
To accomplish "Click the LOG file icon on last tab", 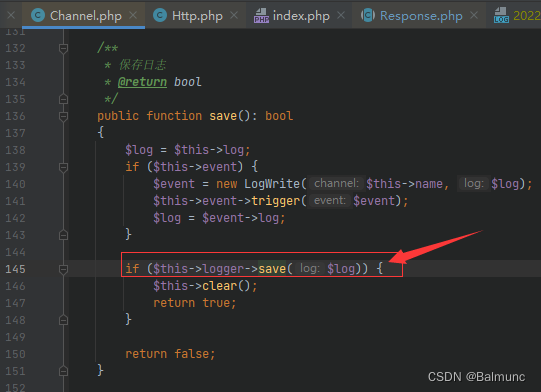I will tap(501, 16).
